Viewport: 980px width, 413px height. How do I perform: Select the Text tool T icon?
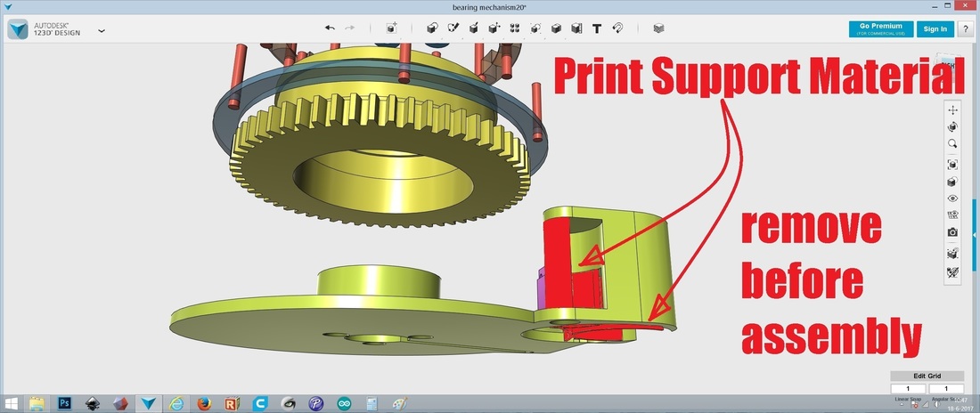(597, 28)
